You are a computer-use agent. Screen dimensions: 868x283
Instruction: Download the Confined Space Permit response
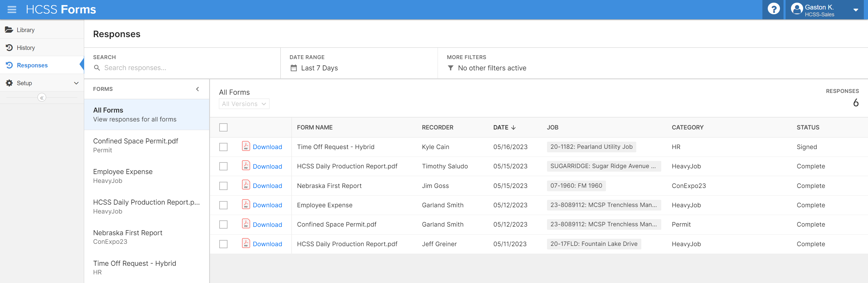(267, 225)
